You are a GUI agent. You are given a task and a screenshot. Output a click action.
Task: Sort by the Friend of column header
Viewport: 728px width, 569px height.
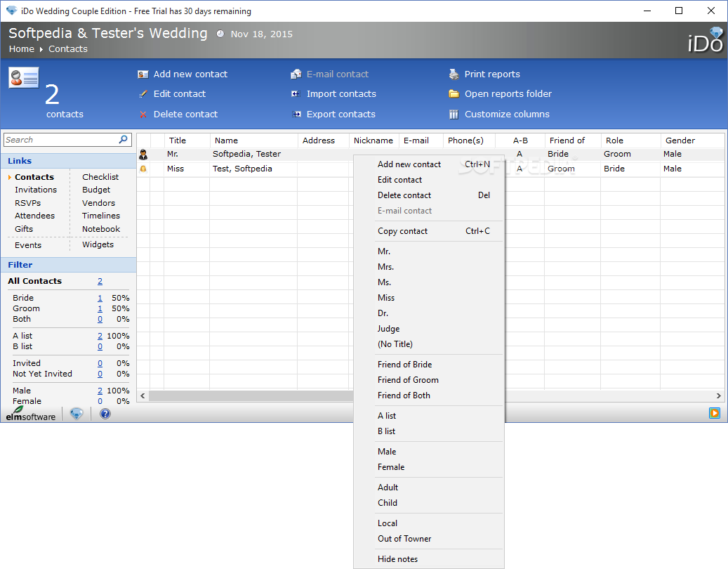pos(572,140)
